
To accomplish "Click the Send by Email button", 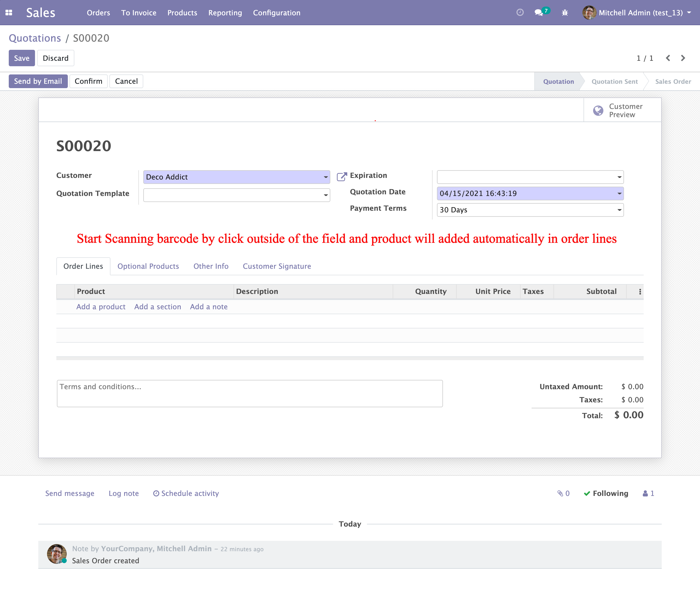I will tap(38, 81).
